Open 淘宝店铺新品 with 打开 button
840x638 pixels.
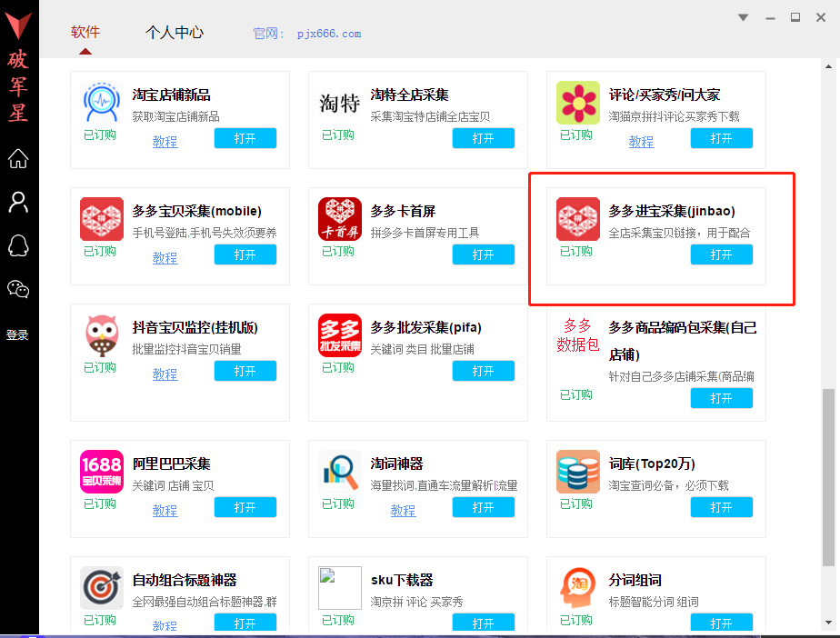[x=245, y=138]
